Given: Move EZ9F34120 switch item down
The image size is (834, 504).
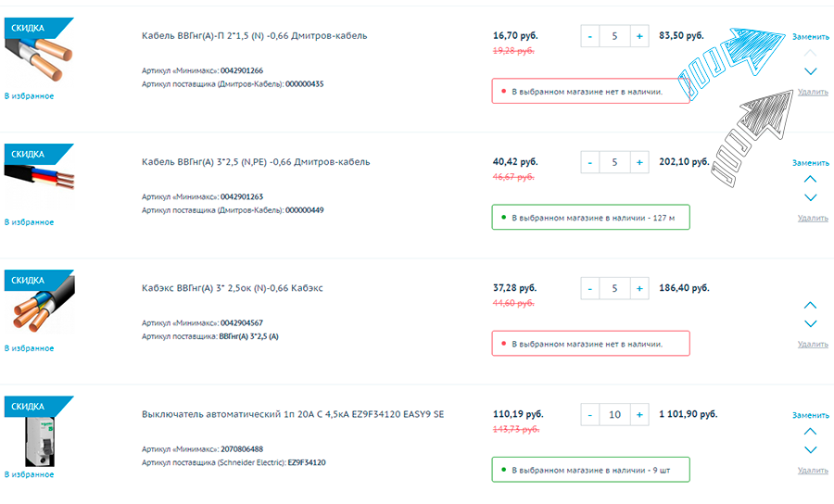Looking at the screenshot, I should 810,449.
